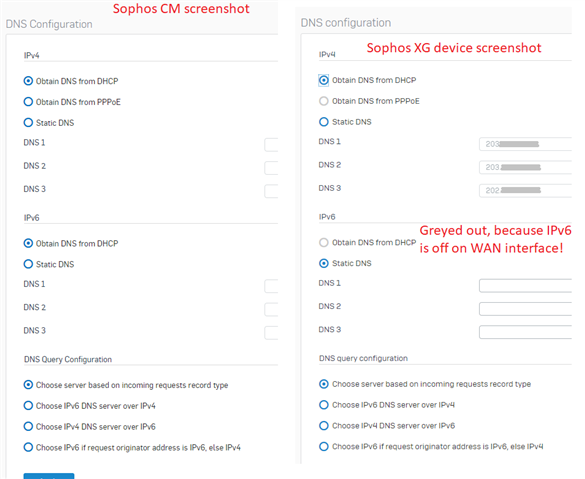The width and height of the screenshot is (585, 479).
Task: Choose IPv4 Static DNS on XG device
Action: point(324,122)
